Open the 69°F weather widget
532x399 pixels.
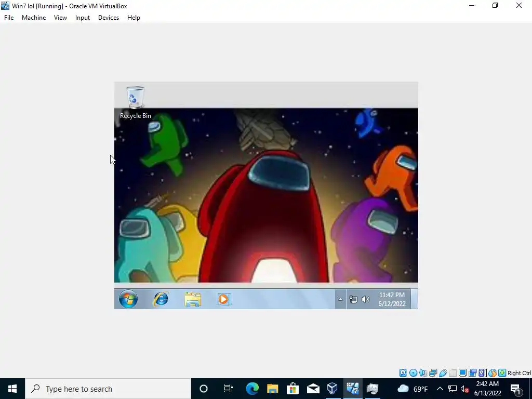412,389
